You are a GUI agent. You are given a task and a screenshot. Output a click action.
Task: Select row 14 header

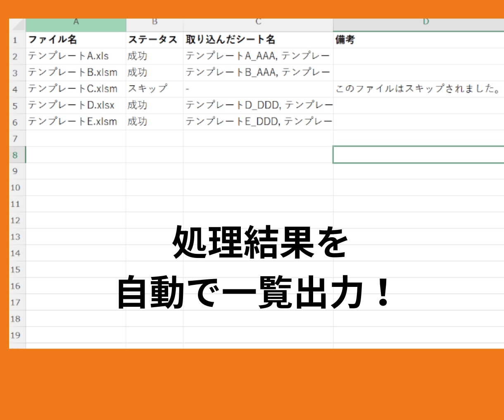17,253
